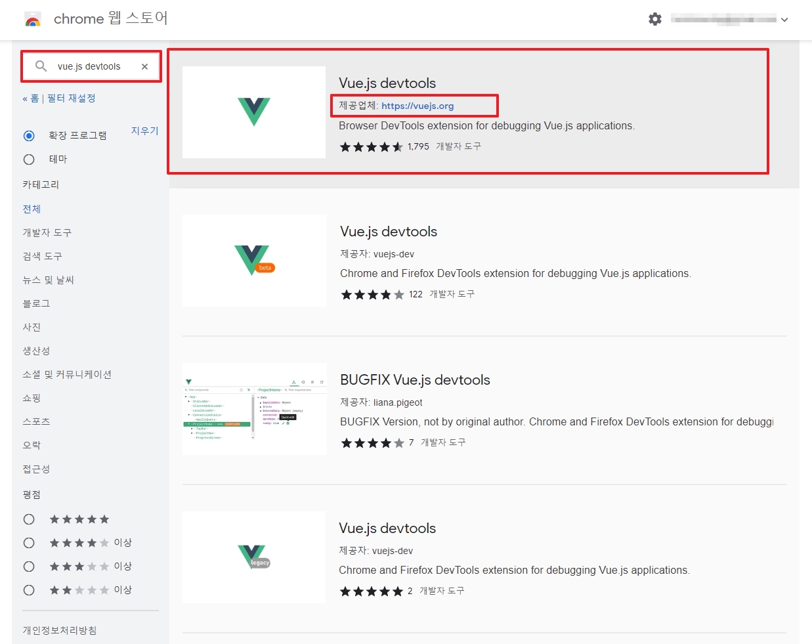The image size is (812, 644).
Task: Click beta Vue logo thumbnail
Action: (254, 261)
